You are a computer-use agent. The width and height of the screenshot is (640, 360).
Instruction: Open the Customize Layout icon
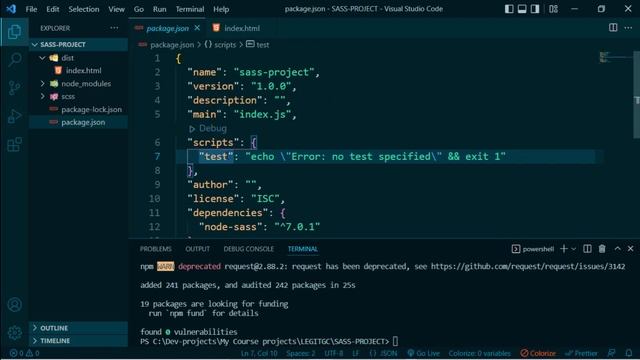(553, 9)
